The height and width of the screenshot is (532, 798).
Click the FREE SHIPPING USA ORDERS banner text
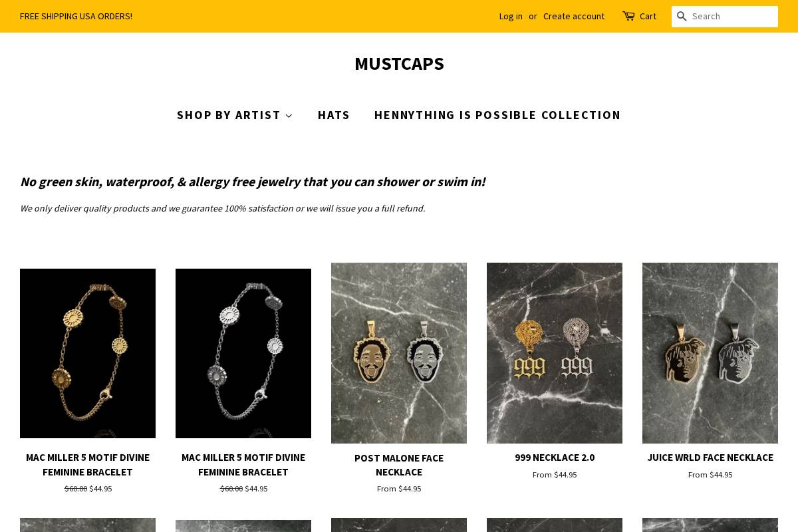point(76,16)
